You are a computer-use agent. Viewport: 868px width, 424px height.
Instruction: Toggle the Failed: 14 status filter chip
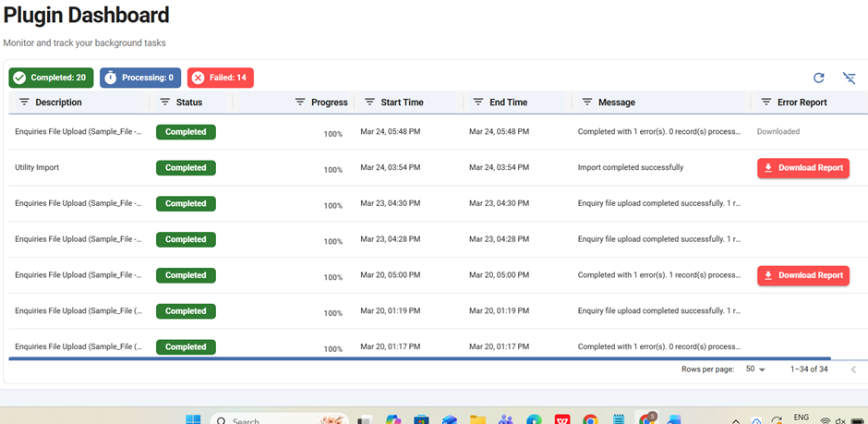[x=220, y=78]
